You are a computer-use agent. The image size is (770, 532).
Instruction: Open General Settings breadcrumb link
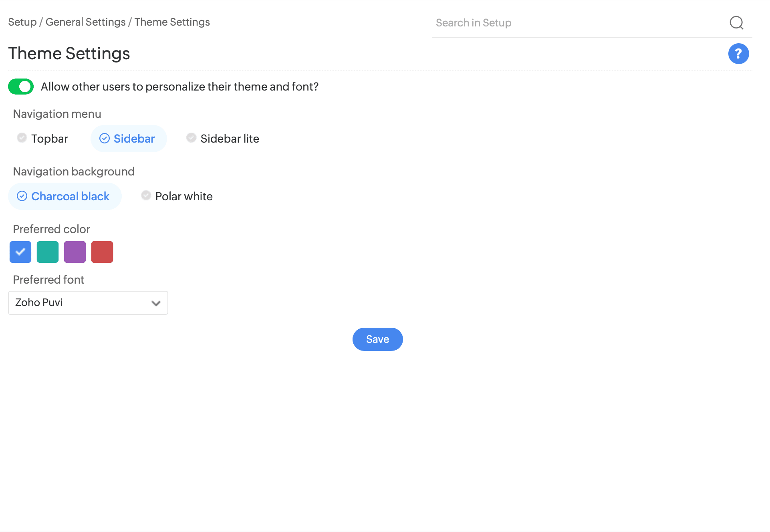coord(85,22)
